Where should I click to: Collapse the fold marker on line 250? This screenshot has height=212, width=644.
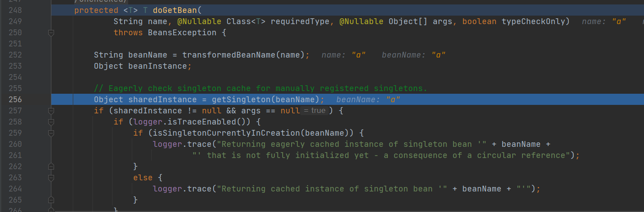tap(51, 33)
